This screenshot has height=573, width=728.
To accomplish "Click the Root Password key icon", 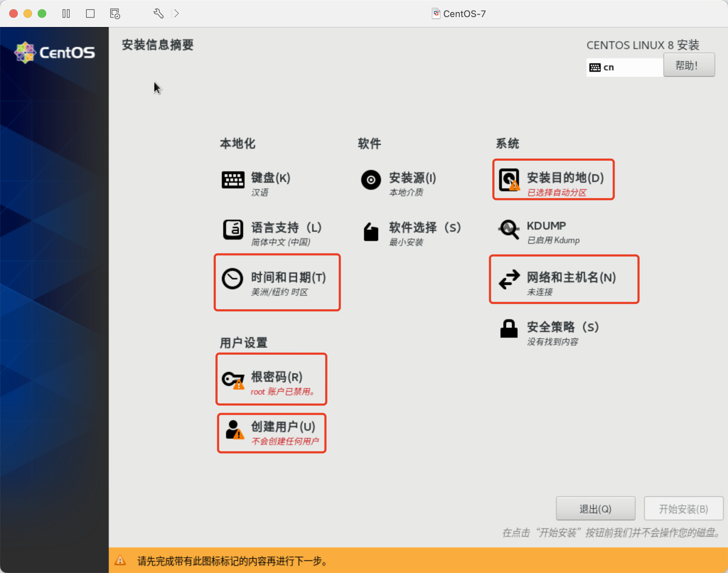I will [233, 380].
